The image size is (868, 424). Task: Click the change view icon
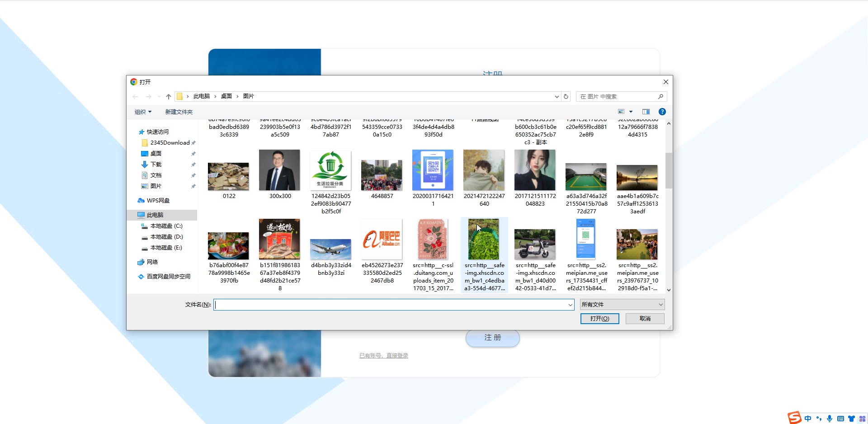[x=621, y=112]
